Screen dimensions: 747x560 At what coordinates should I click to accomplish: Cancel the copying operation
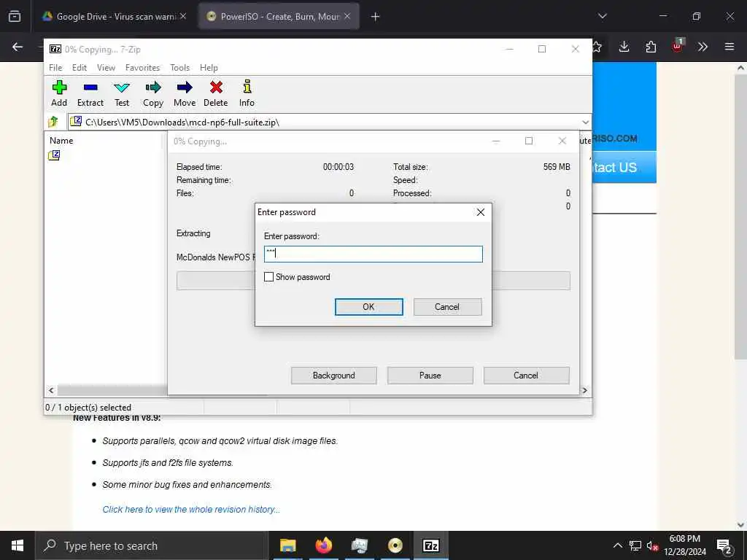[527, 376]
